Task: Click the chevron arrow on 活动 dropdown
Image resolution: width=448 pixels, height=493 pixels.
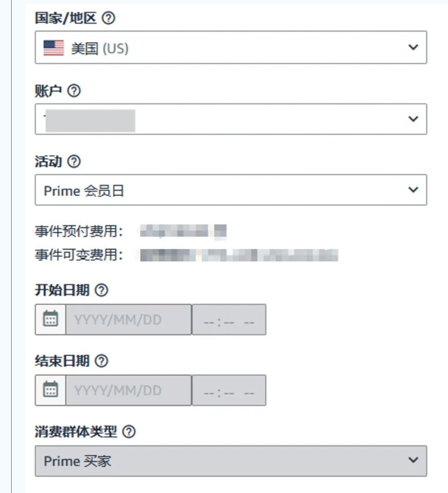Action: pyautogui.click(x=413, y=190)
